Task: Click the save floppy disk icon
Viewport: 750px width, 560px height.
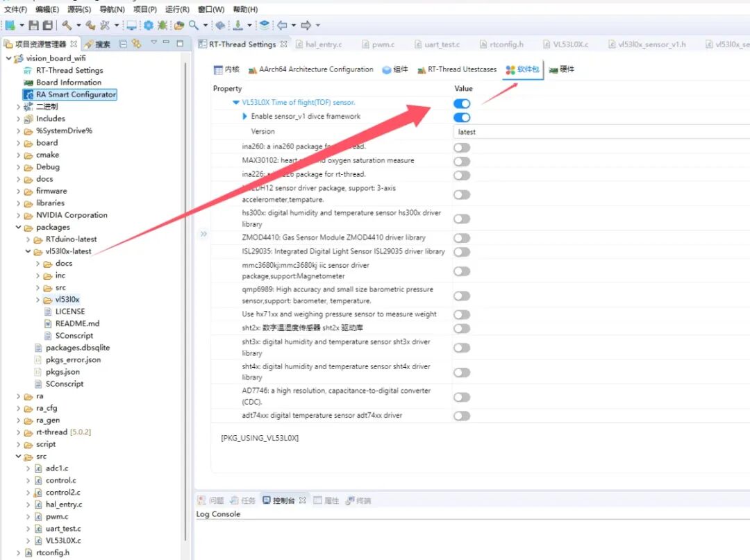Action: 35,25
